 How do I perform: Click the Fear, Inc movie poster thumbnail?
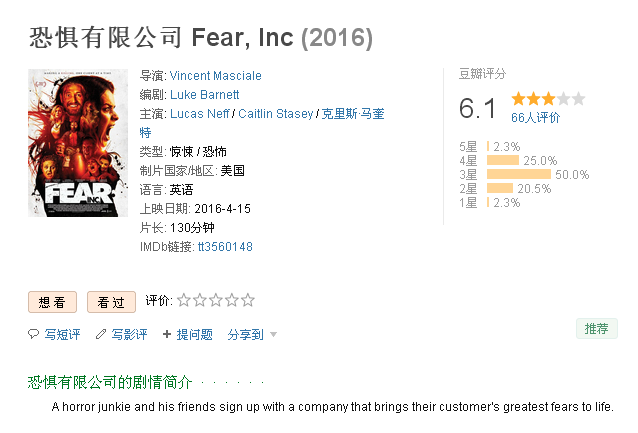[78, 143]
